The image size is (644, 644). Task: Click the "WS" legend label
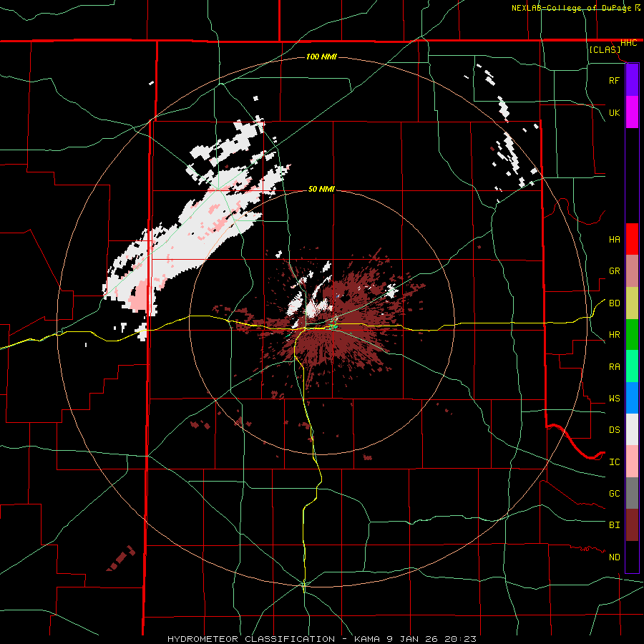[x=614, y=399]
